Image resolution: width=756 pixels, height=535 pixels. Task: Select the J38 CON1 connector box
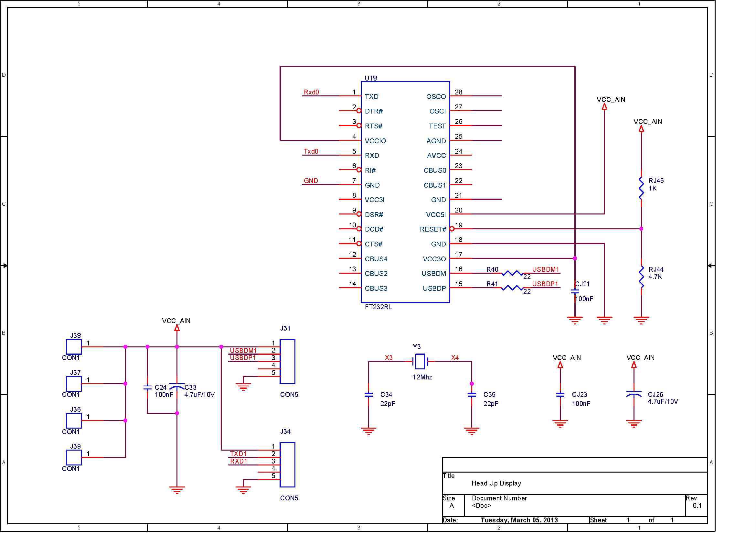point(74,347)
